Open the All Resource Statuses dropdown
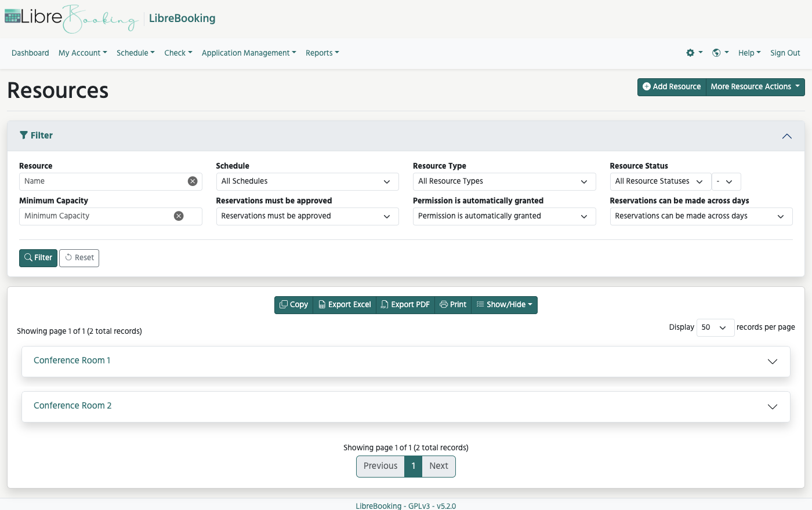 click(x=660, y=181)
